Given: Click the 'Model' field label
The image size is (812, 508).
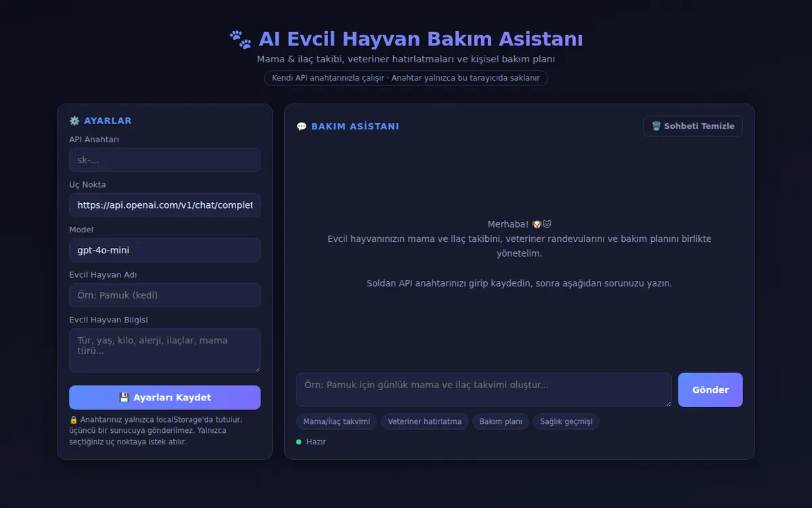Looking at the screenshot, I should click(81, 230).
